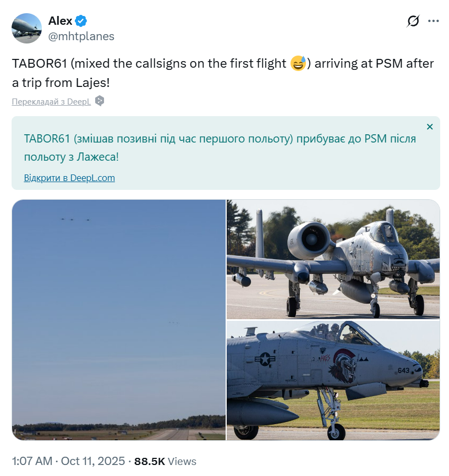This screenshot has height=476, width=449.
Task: Click the 88.5K Views count
Action: tap(165, 461)
